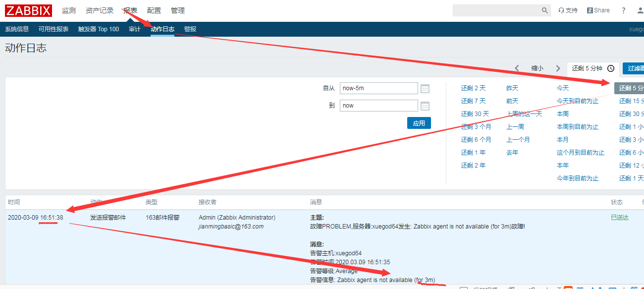Viewport: 644px width, 289px height.
Task: Select 还剩 6 个月 time range
Action: [x=476, y=140]
